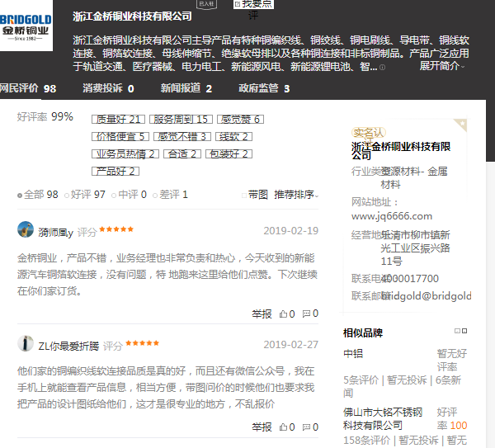Switch to the 新闻报道 tab

186,88
